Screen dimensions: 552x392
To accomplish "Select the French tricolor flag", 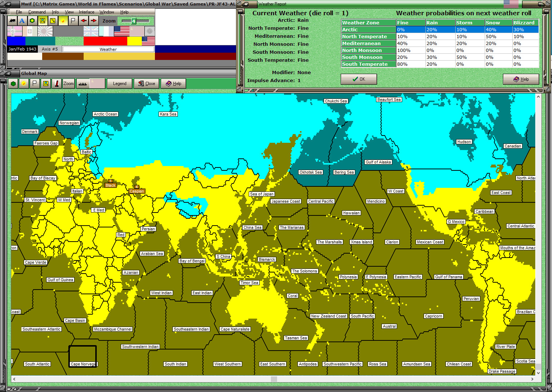I will point(106,31).
